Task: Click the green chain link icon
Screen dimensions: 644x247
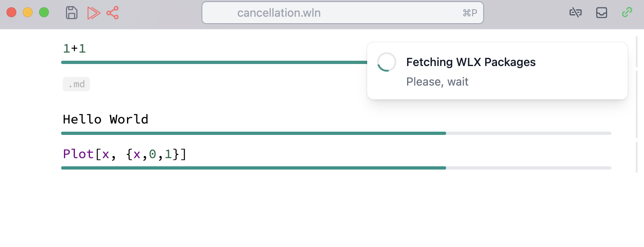Action: coord(627,13)
